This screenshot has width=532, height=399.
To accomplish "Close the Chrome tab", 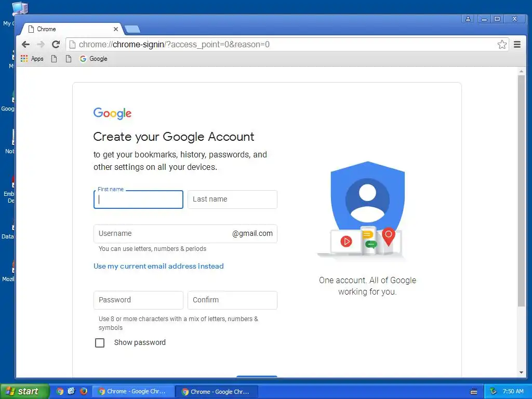I will (x=116, y=29).
